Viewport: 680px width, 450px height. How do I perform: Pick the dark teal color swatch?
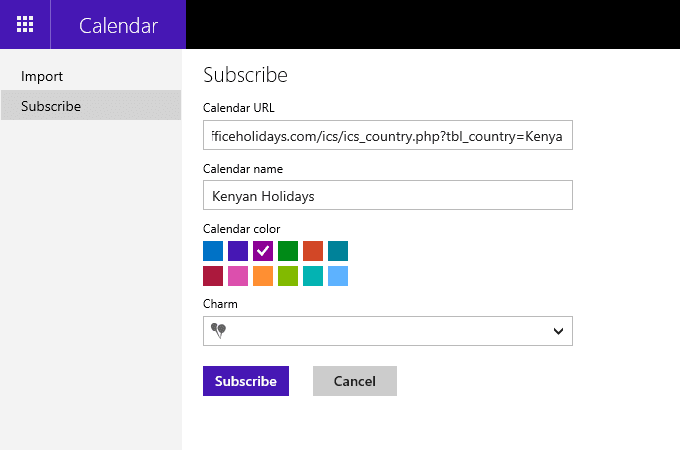coord(338,251)
